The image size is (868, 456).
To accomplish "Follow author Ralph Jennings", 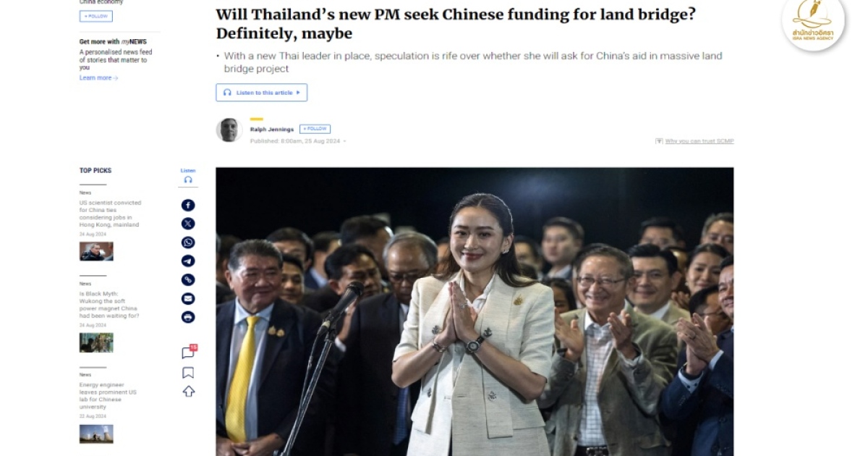I will coord(315,129).
